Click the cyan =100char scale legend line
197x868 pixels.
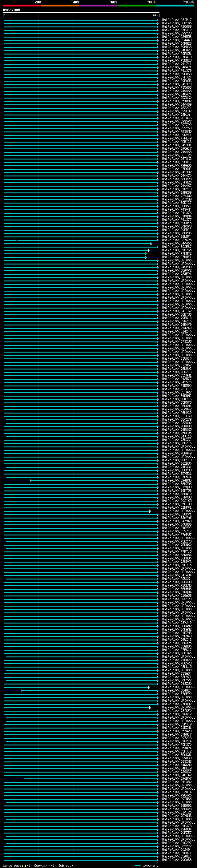[137, 866]
